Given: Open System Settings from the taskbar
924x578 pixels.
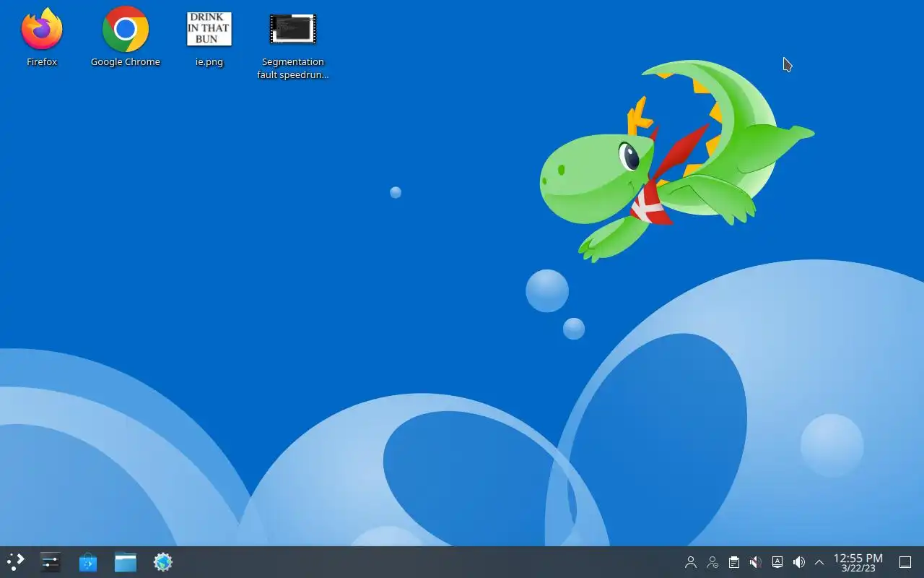Looking at the screenshot, I should (x=51, y=562).
